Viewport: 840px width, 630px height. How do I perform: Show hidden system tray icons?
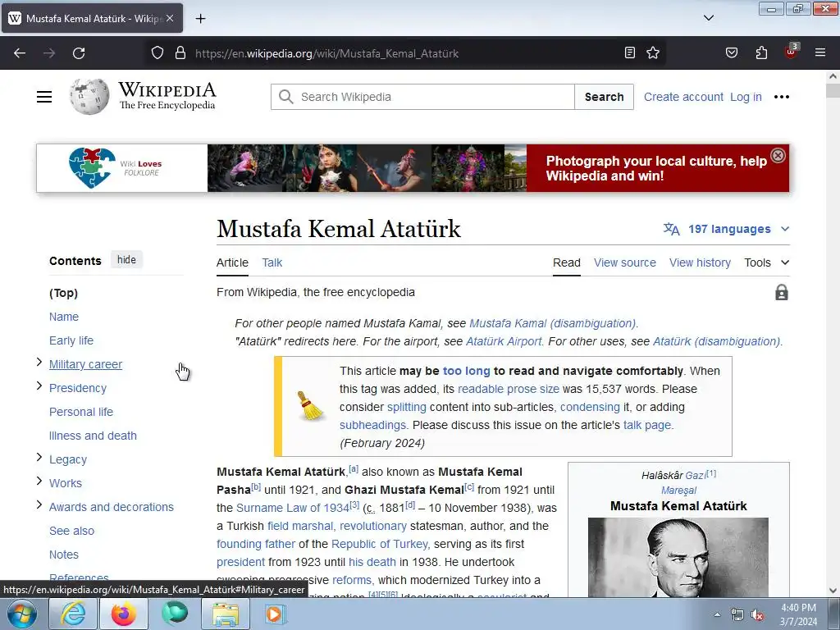point(717,614)
